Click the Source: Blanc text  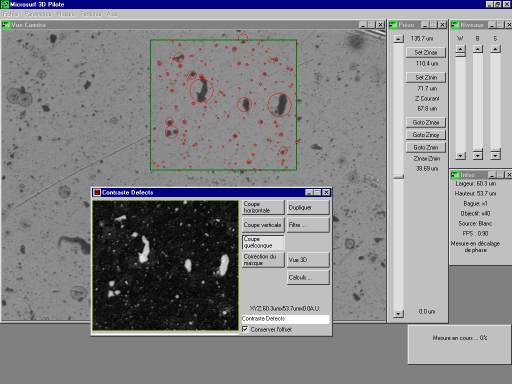tap(475, 224)
